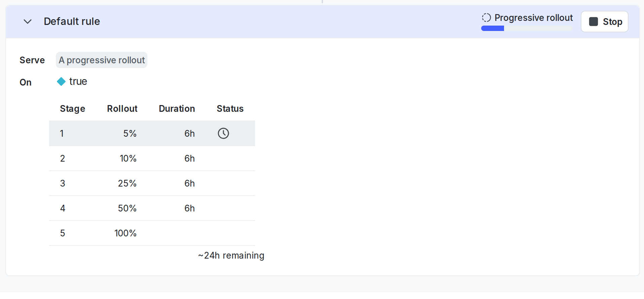This screenshot has width=644, height=299.
Task: Click the ~24h remaining text
Action: click(x=231, y=256)
